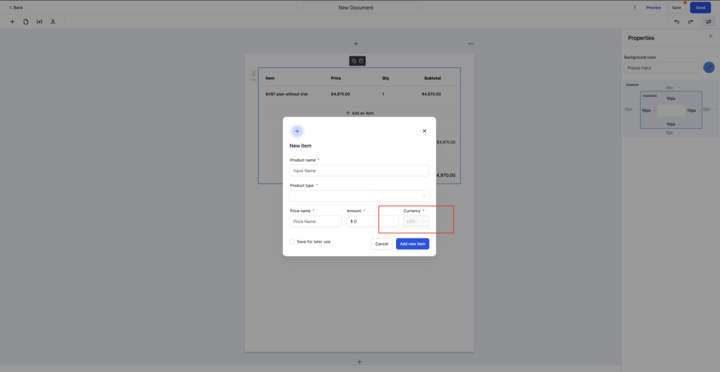Click Add new item button
The height and width of the screenshot is (372, 720).
(x=412, y=244)
